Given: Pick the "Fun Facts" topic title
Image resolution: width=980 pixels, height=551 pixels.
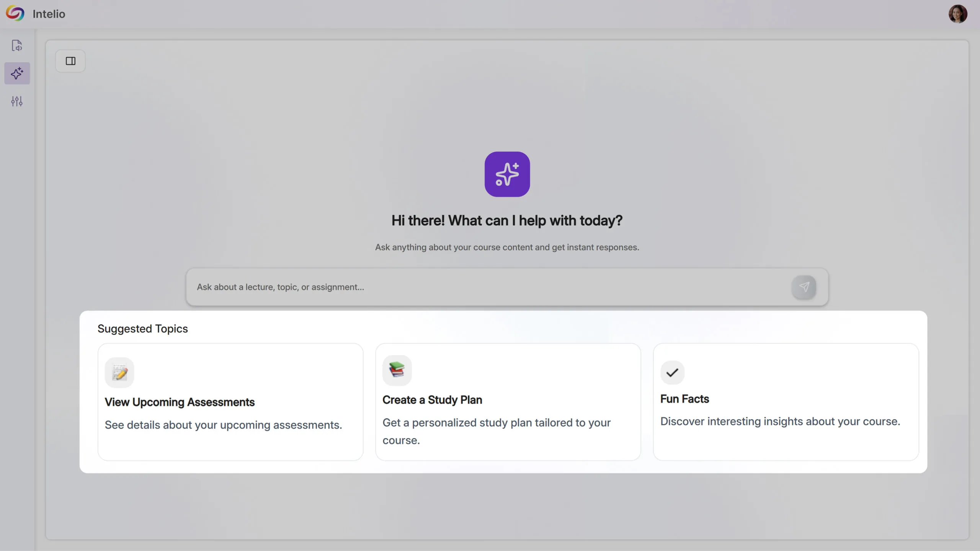Looking at the screenshot, I should pyautogui.click(x=684, y=399).
